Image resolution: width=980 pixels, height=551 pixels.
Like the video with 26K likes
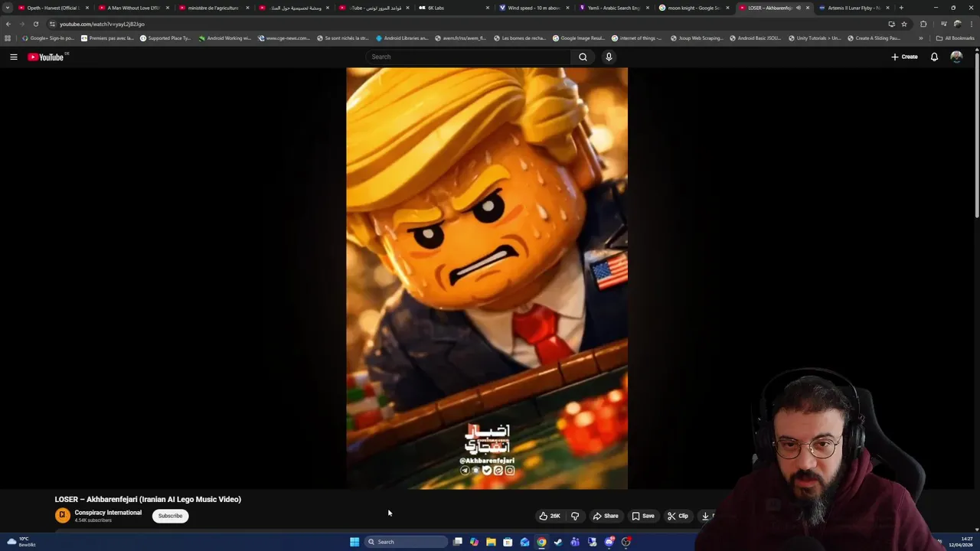[549, 516]
